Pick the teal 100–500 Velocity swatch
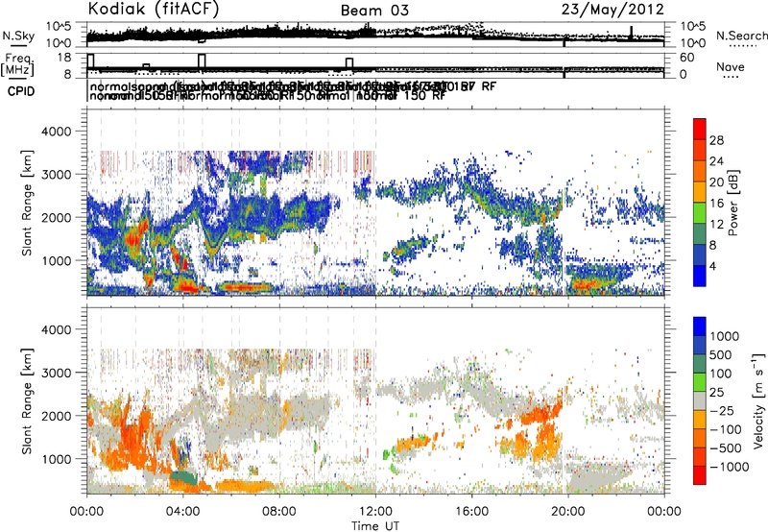The width and height of the screenshot is (768, 532). 700,364
